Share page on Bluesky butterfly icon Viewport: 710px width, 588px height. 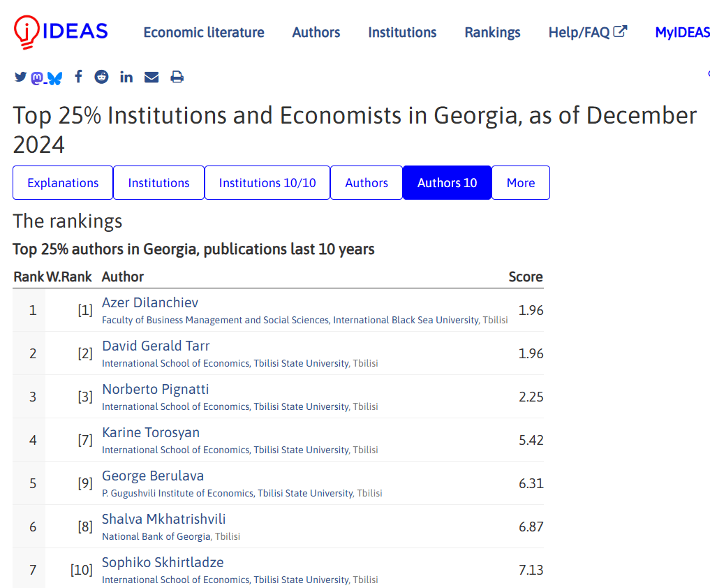[54, 78]
